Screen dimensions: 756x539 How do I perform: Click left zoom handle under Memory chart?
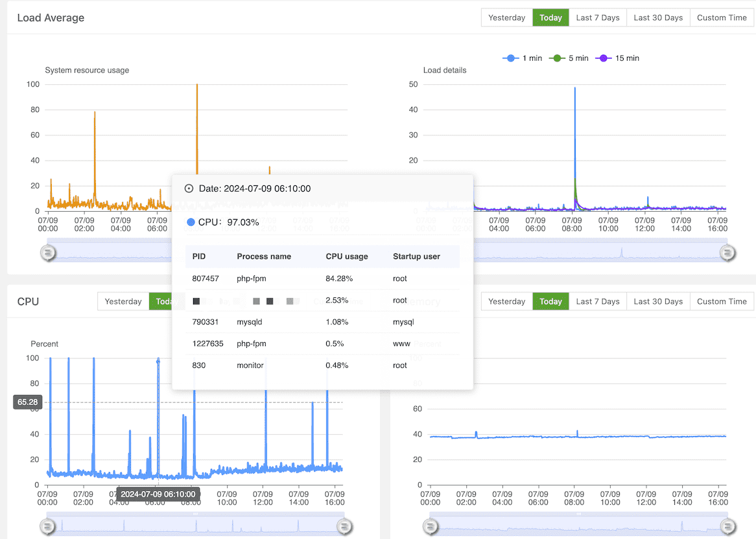coord(431,526)
